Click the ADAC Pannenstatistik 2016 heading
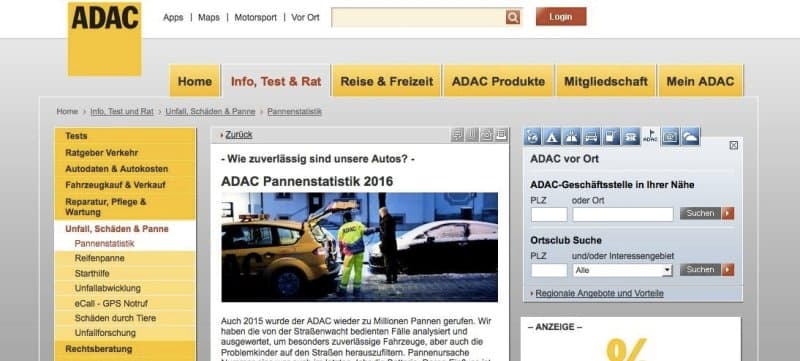The width and height of the screenshot is (800, 361). (307, 181)
